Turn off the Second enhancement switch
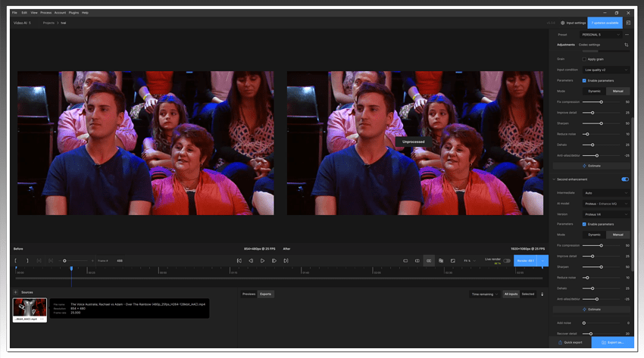 pyautogui.click(x=625, y=179)
